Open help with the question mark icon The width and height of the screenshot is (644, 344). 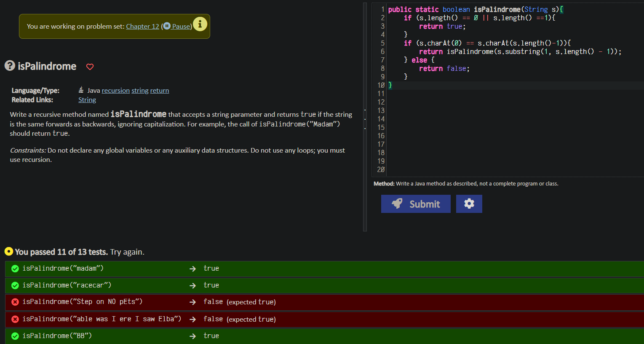click(x=9, y=66)
